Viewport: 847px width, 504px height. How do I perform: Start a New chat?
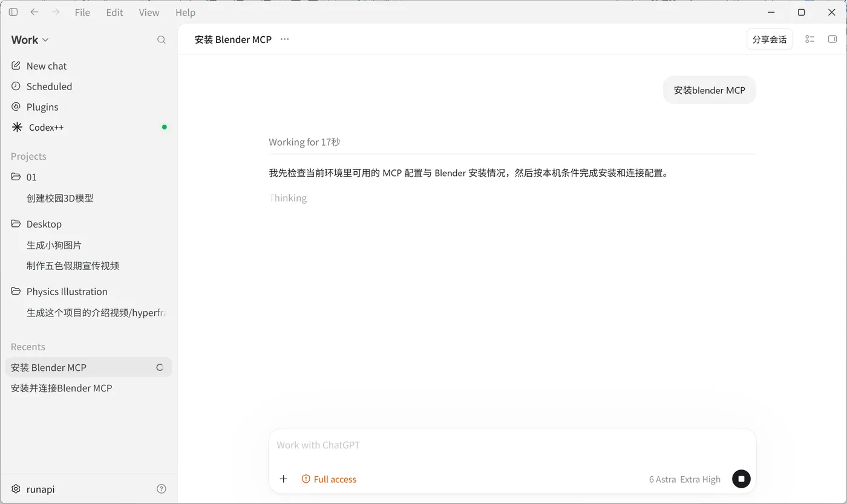(x=88, y=66)
